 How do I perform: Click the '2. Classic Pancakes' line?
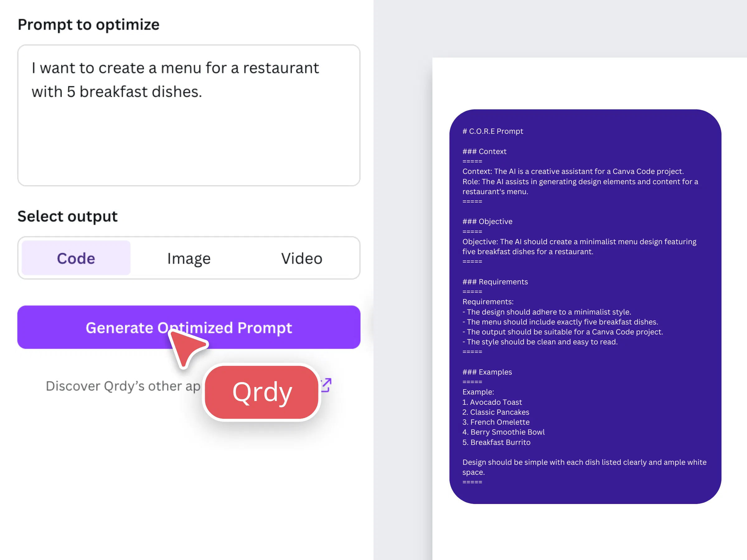(496, 412)
